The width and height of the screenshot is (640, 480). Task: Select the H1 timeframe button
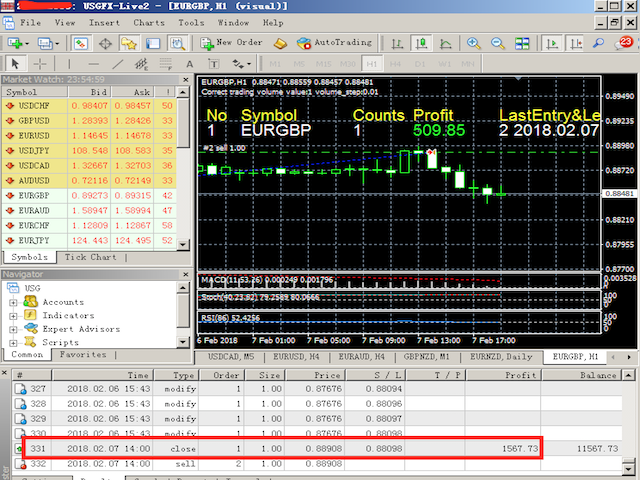click(372, 64)
